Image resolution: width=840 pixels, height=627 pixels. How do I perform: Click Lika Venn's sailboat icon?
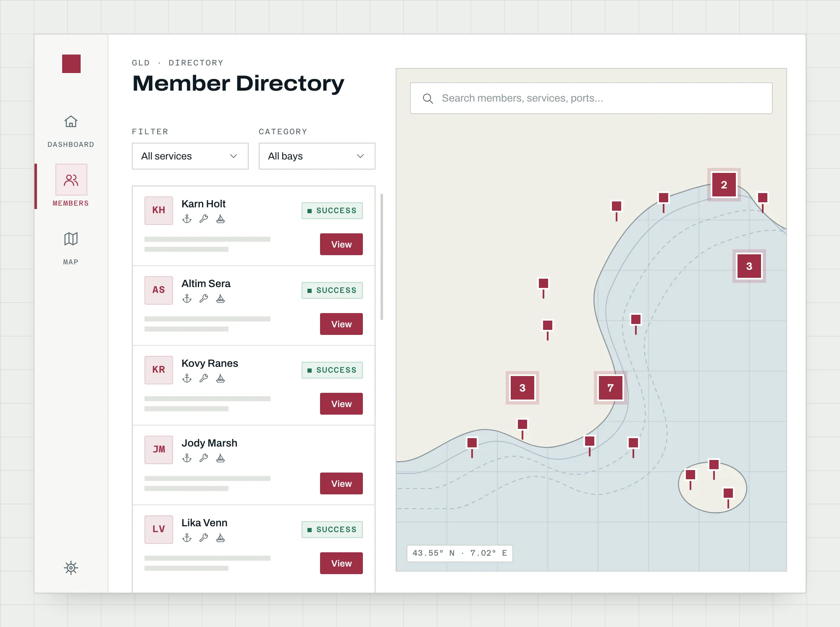[x=220, y=538]
